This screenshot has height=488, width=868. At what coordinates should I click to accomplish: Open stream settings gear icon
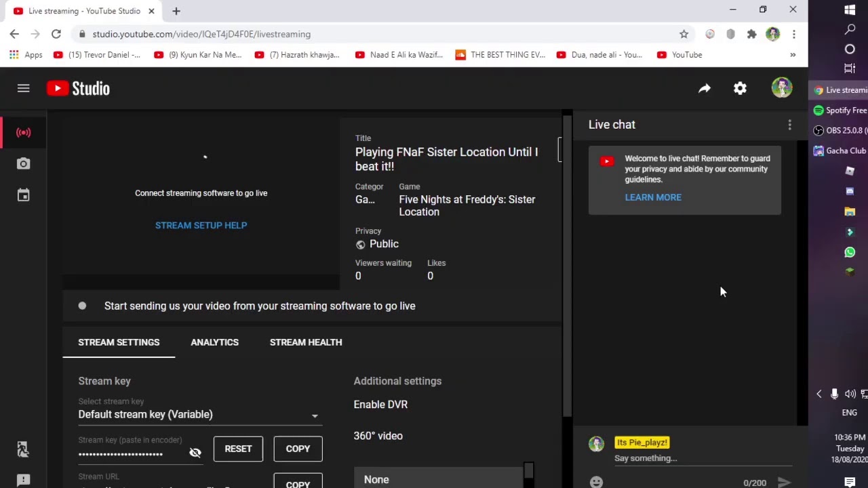click(x=740, y=88)
